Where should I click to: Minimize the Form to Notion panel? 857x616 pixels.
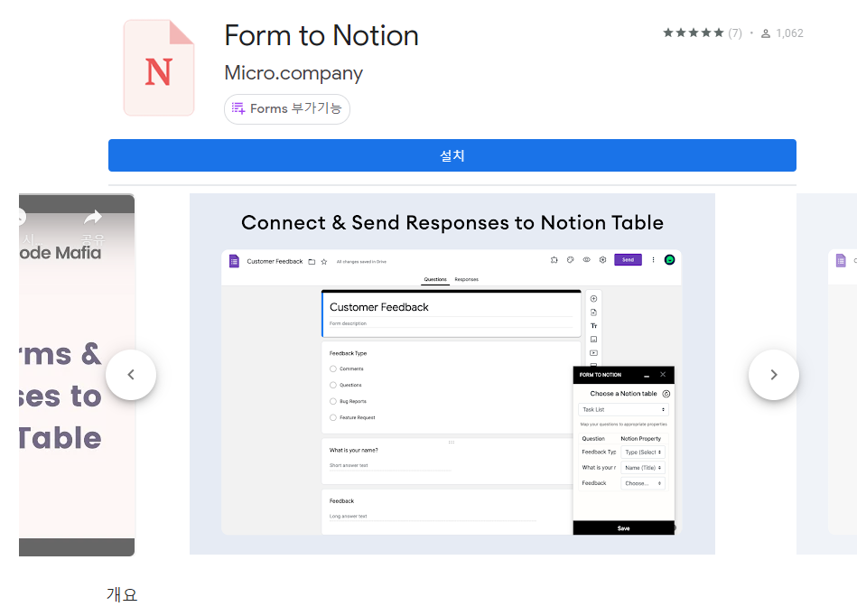pyautogui.click(x=647, y=376)
